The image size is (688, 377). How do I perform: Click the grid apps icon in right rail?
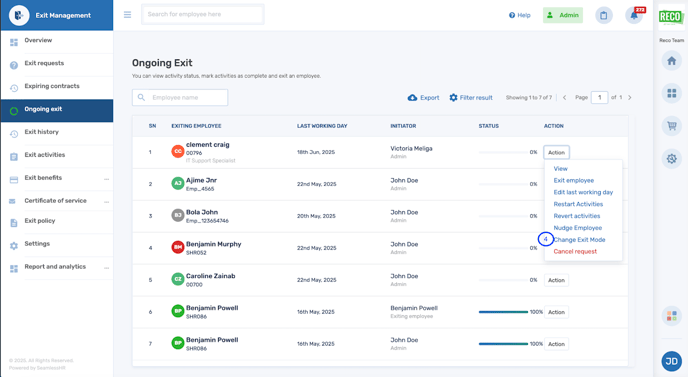pyautogui.click(x=671, y=93)
